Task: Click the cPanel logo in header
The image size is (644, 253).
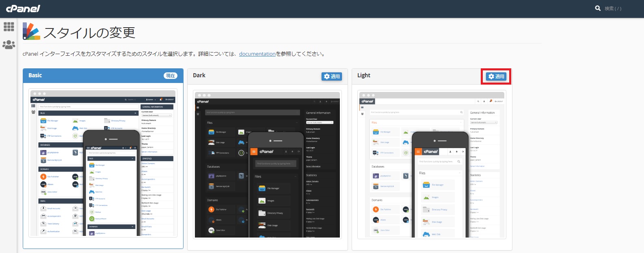Action: coord(23,9)
